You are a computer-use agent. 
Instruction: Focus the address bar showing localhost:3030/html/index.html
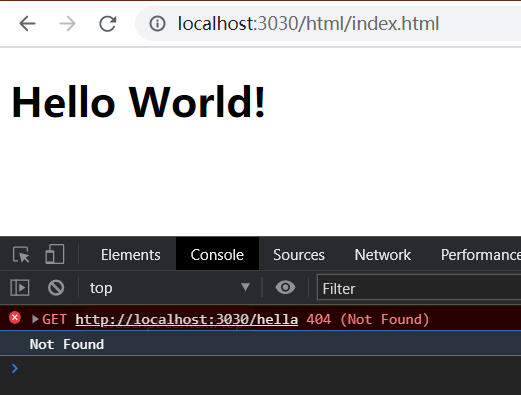(x=328, y=24)
